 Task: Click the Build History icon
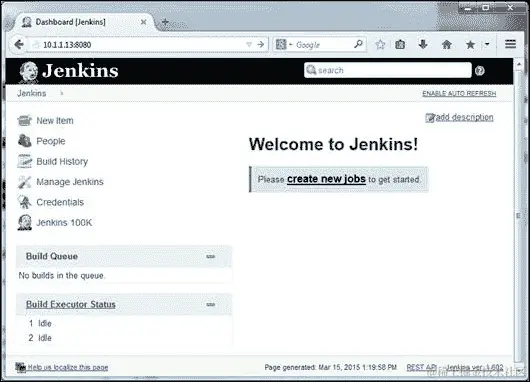[x=24, y=161]
